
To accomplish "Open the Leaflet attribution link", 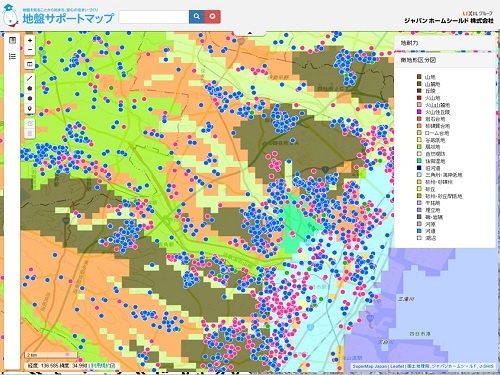I will pyautogui.click(x=397, y=366).
